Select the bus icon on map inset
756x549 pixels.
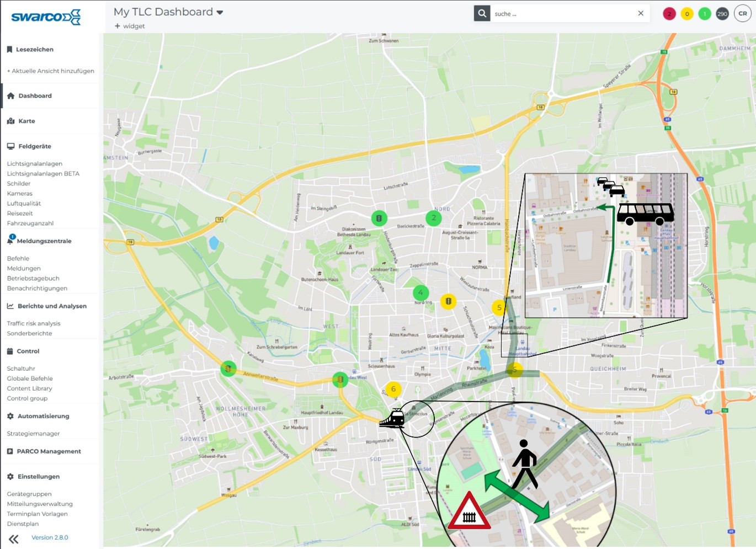(645, 214)
